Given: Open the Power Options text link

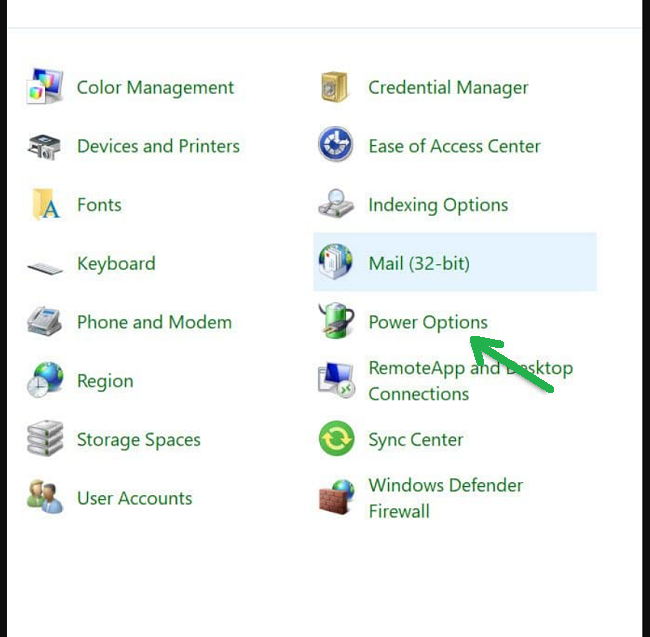Looking at the screenshot, I should pyautogui.click(x=428, y=322).
